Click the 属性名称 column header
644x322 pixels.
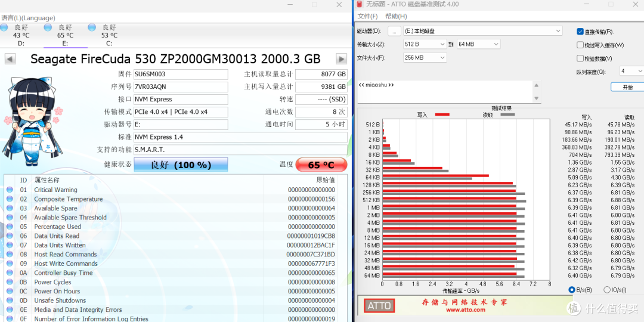tap(47, 180)
